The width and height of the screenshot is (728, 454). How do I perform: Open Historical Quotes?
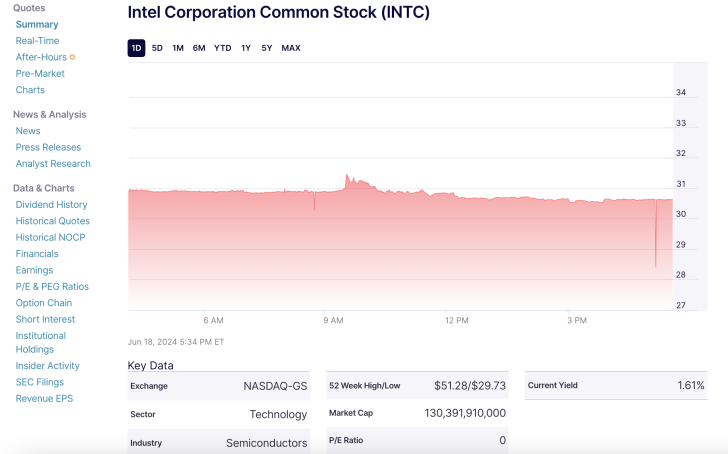pyautogui.click(x=53, y=221)
